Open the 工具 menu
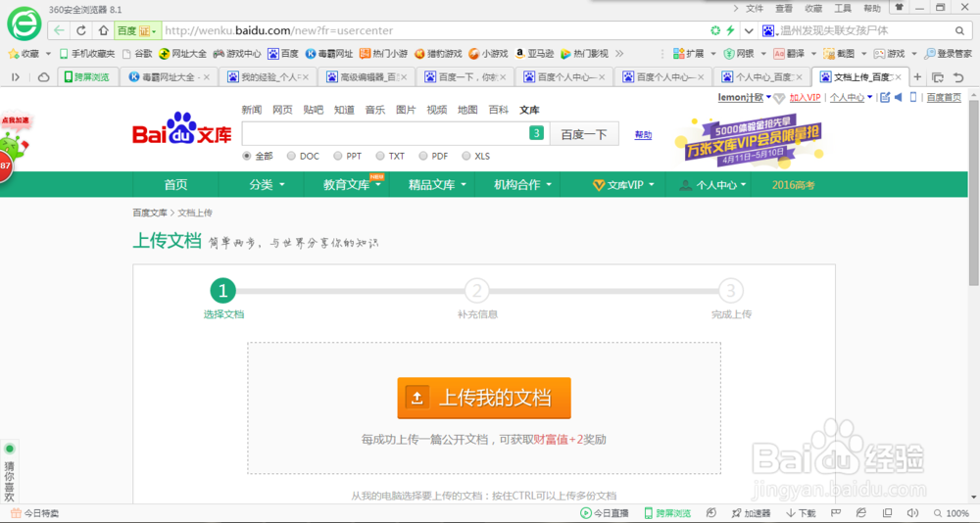 [x=843, y=8]
